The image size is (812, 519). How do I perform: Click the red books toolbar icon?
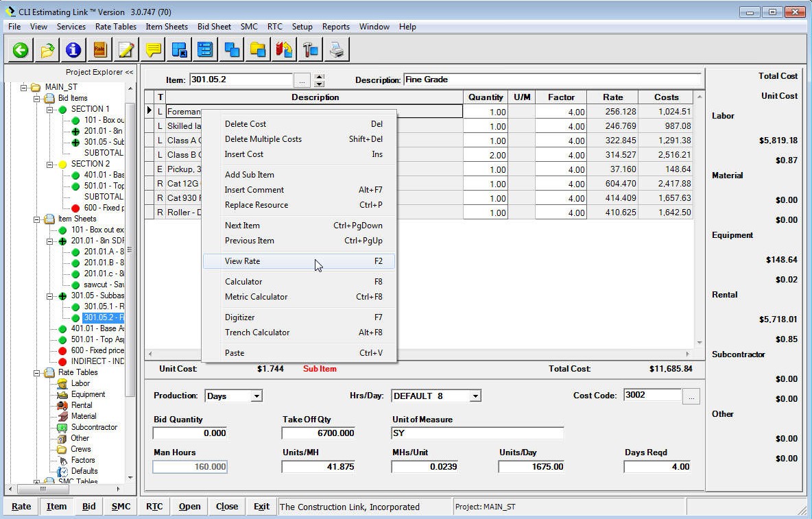coord(284,49)
